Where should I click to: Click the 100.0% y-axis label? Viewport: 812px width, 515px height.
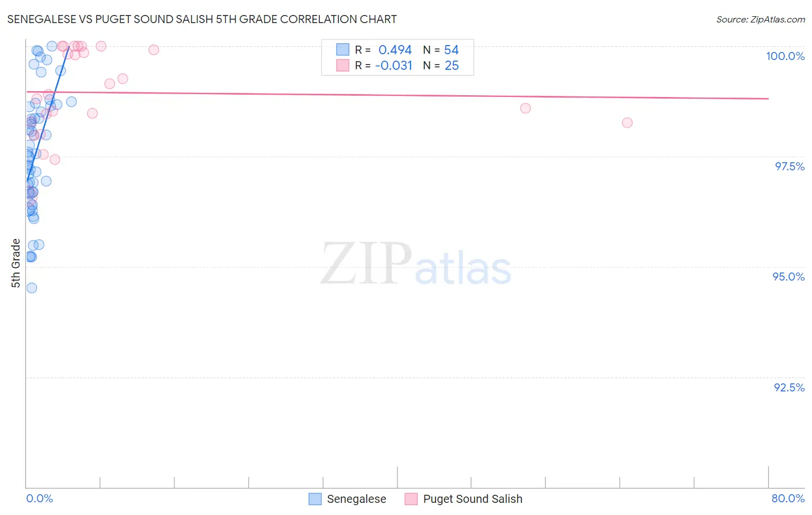785,56
